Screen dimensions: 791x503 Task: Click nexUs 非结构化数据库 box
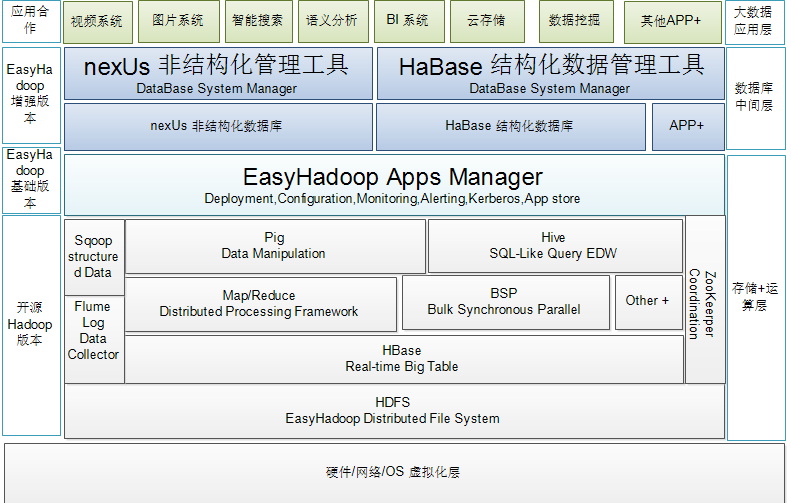coord(218,127)
